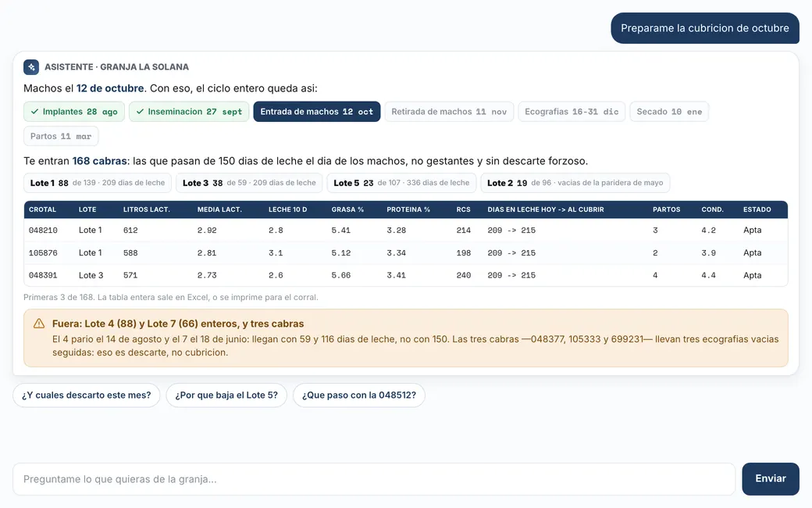Image resolution: width=812 pixels, height=508 pixels.
Task: Select the Lote 1 chip
Action: pyautogui.click(x=98, y=183)
